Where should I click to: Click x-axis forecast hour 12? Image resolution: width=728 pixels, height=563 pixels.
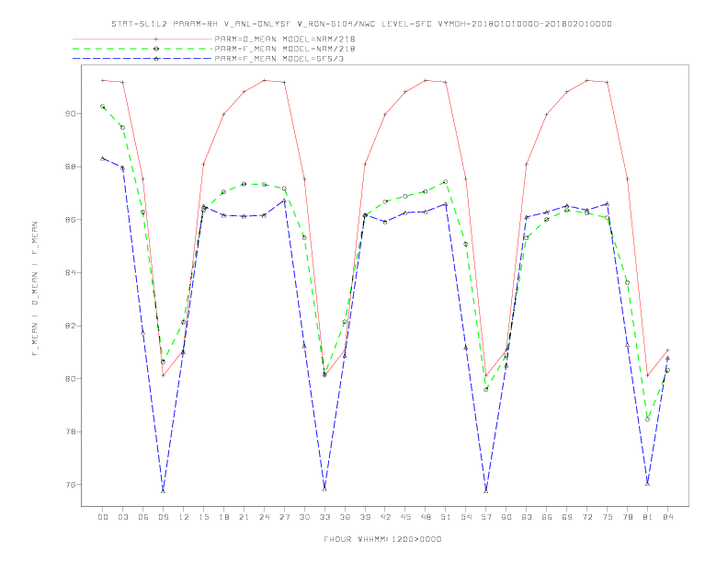pos(184,517)
